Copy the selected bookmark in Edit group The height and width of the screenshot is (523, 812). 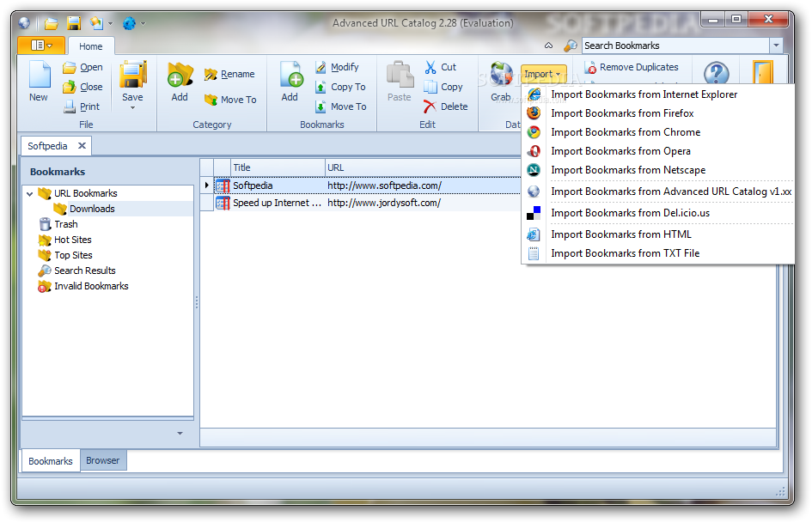(443, 87)
